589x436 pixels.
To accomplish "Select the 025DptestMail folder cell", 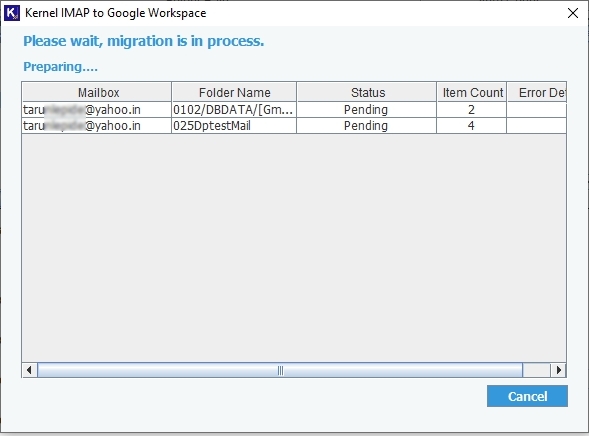I will (234, 126).
